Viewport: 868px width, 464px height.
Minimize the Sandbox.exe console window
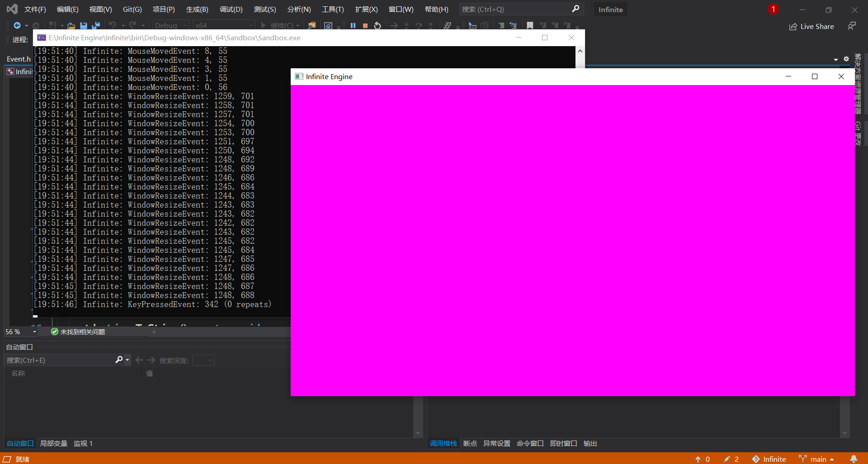pos(519,38)
